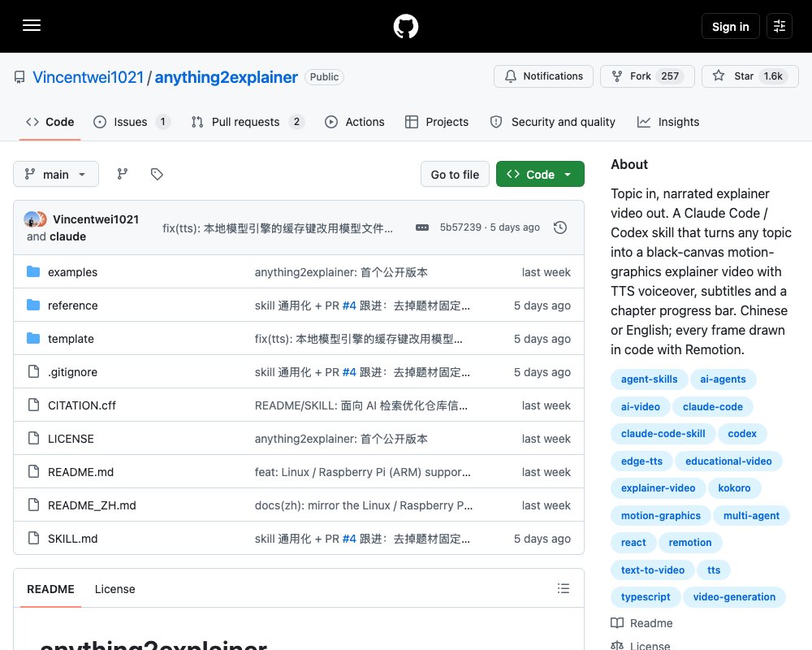Fork the repository via the Fork button
The width and height of the screenshot is (812, 650).
coord(647,76)
